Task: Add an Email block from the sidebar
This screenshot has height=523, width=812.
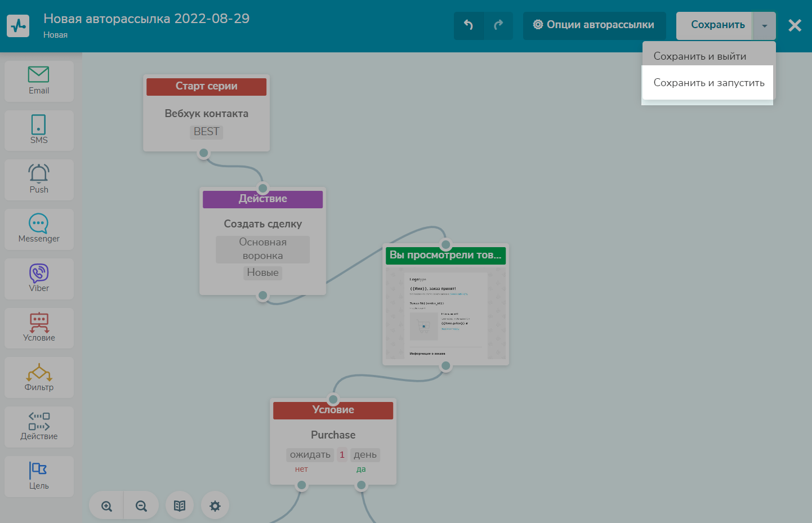Action: 39,81
